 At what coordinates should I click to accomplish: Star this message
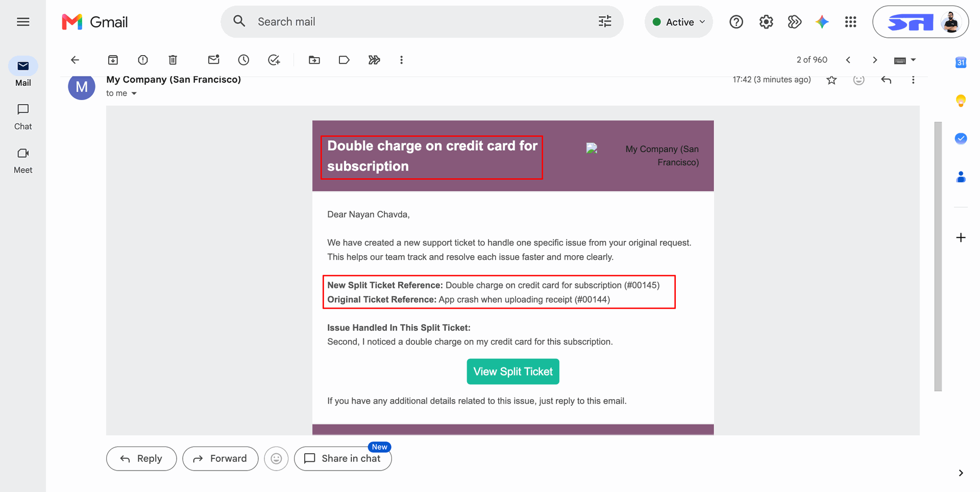(831, 80)
